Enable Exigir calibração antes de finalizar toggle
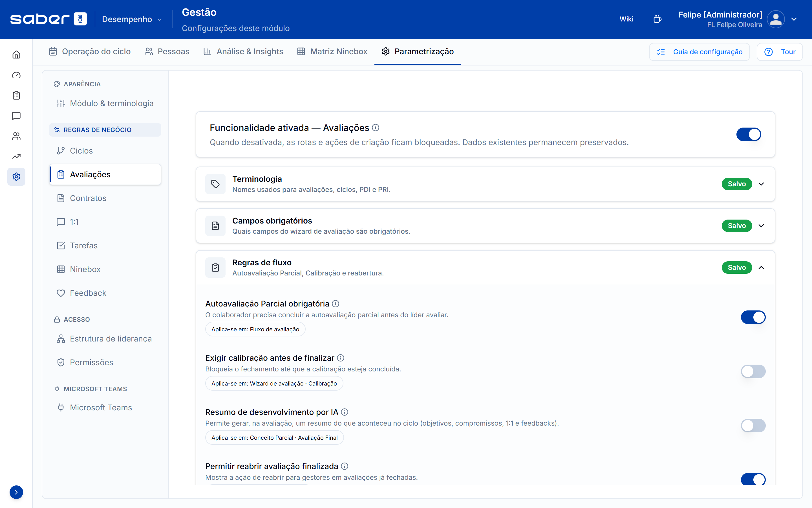This screenshot has height=508, width=812. (753, 371)
